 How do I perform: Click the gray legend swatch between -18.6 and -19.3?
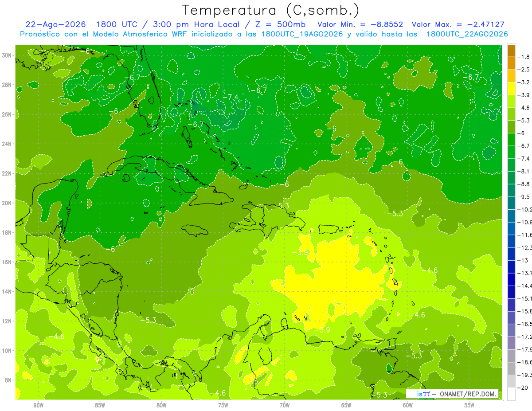click(x=511, y=368)
